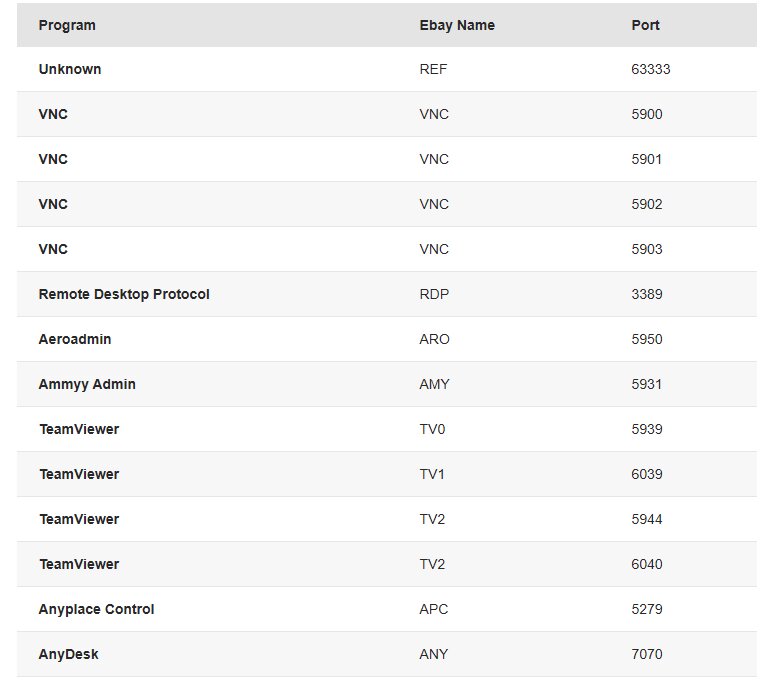Click port number 63333
This screenshot has height=690, width=774.
(x=651, y=69)
